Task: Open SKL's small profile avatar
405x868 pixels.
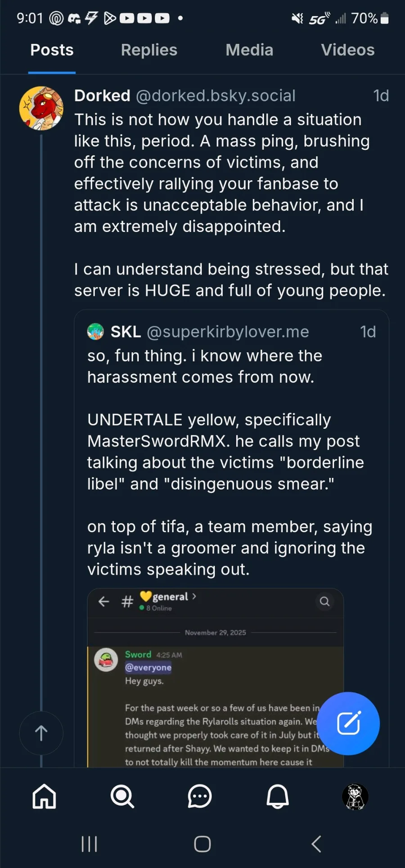Action: pyautogui.click(x=95, y=332)
